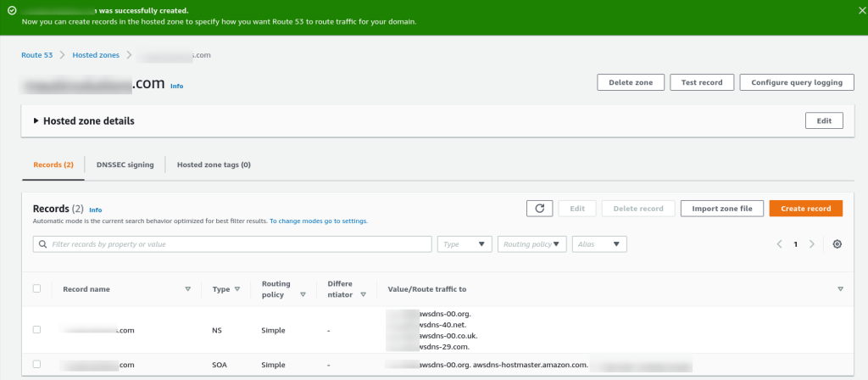Sort by Record name column arrow
This screenshot has width=868, height=380.
tap(187, 289)
